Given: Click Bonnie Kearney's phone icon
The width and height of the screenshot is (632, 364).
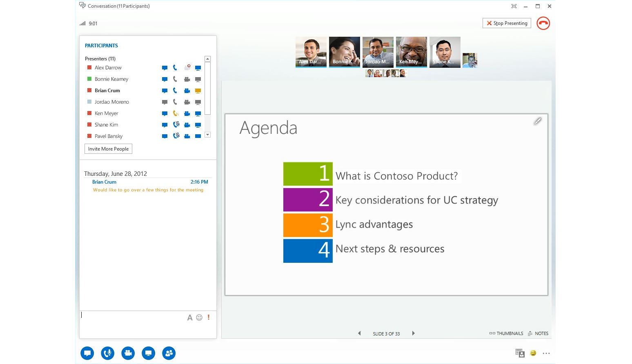Looking at the screenshot, I should tap(175, 79).
